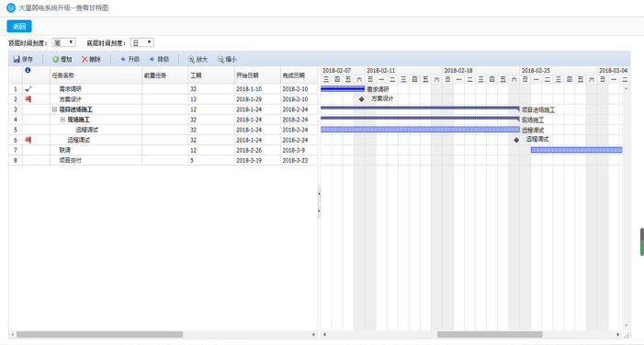The image size is (644, 345).
Task: Click the 现场施工 summary bar
Action: coord(420,119)
